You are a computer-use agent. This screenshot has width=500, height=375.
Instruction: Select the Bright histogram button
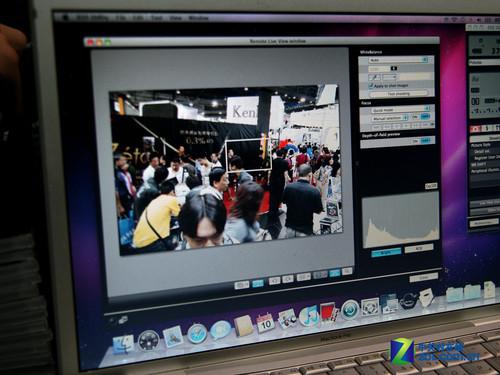(x=386, y=253)
